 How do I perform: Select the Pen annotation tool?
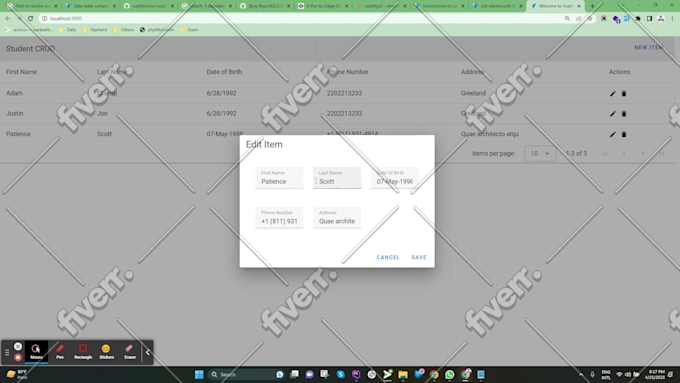coord(60,352)
